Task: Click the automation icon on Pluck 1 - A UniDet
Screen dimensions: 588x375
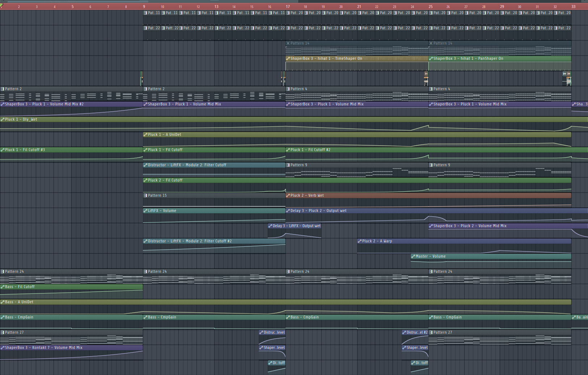Action: click(145, 134)
